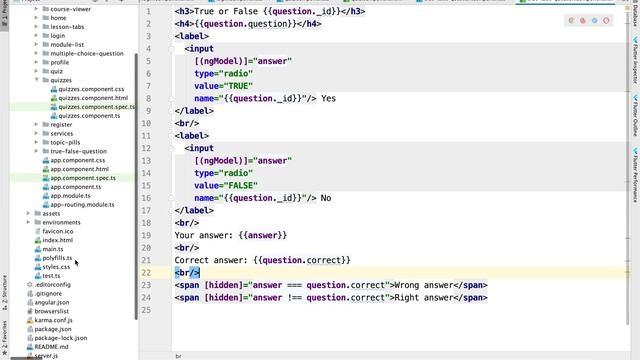Click the quizzes.component.html file icon
The width and height of the screenshot is (640, 360).
pos(54,98)
